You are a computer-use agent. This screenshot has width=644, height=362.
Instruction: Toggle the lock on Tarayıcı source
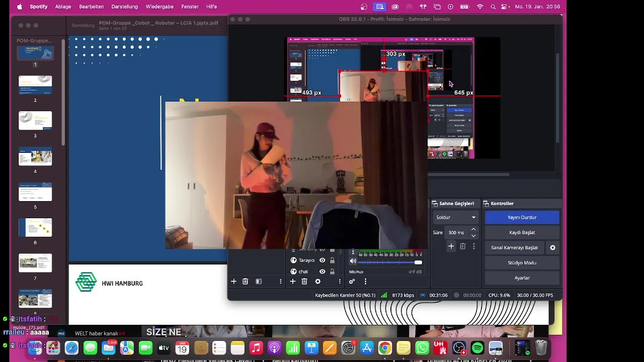coord(332,260)
